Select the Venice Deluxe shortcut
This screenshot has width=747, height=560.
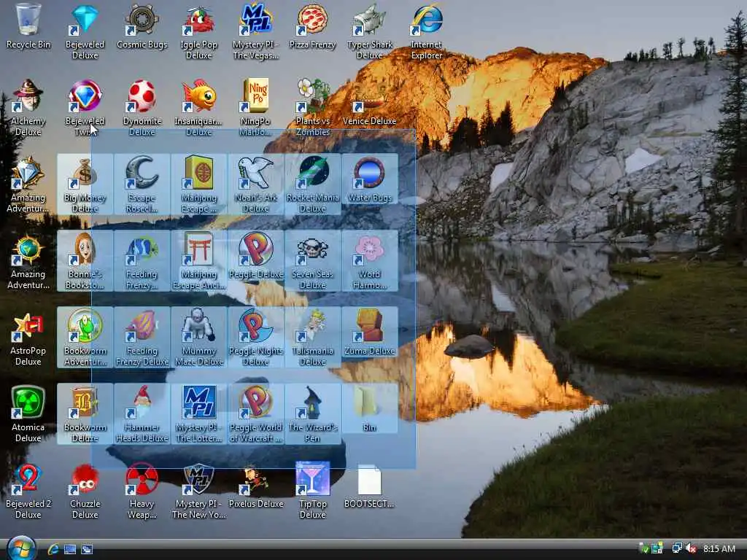pos(370,102)
